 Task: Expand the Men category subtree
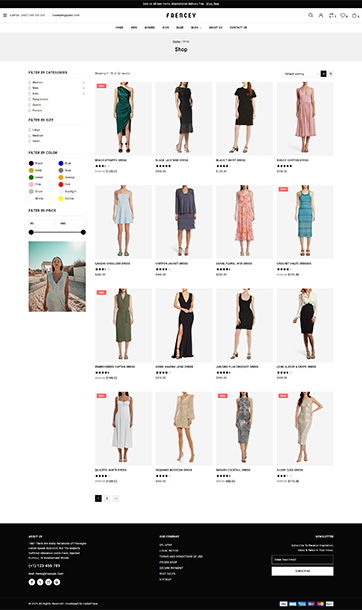[84, 88]
